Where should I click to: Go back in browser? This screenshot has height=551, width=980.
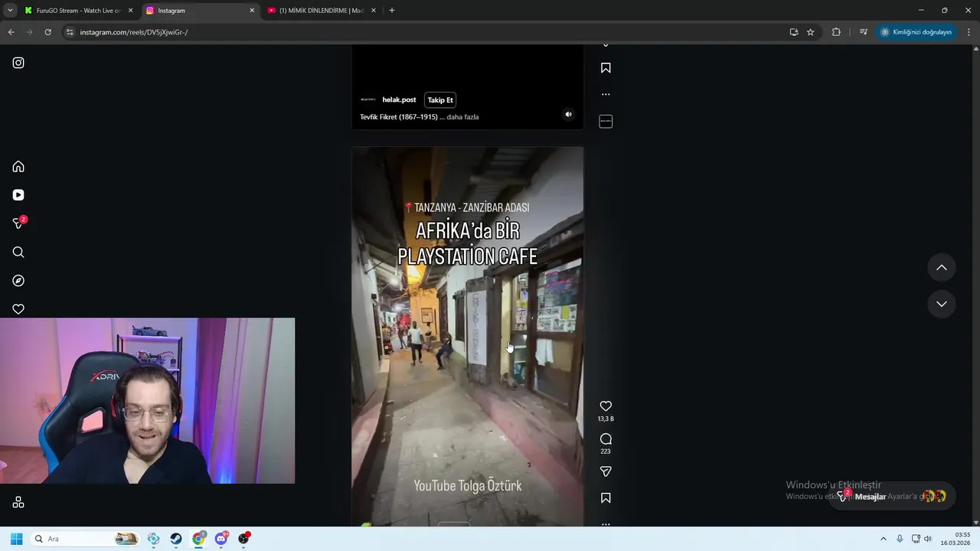pos(11,32)
